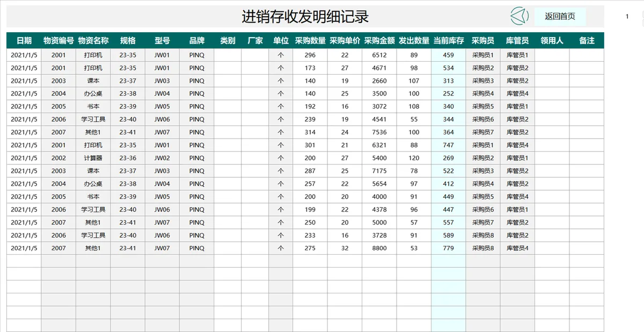Screen dimensions: 644x332
Task: Select current stock cell 779
Action: tap(449, 248)
